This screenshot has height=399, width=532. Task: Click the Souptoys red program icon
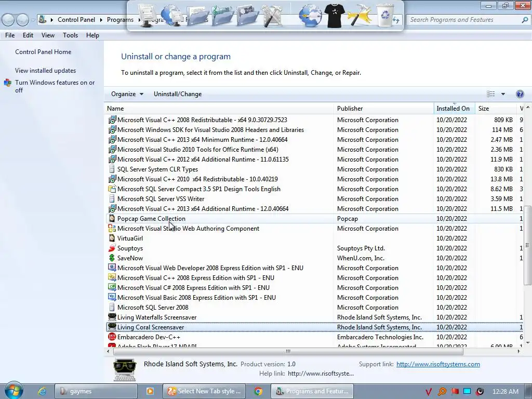[112, 248]
